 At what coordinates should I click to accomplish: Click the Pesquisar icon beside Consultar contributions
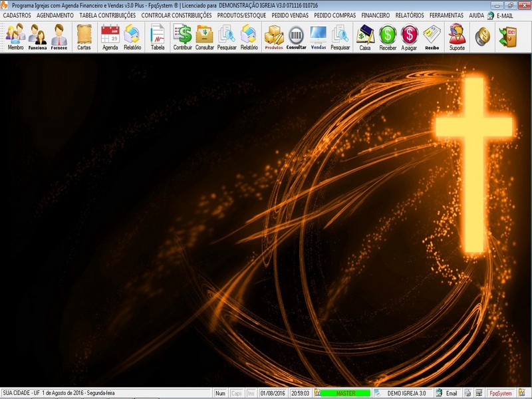coord(227,37)
